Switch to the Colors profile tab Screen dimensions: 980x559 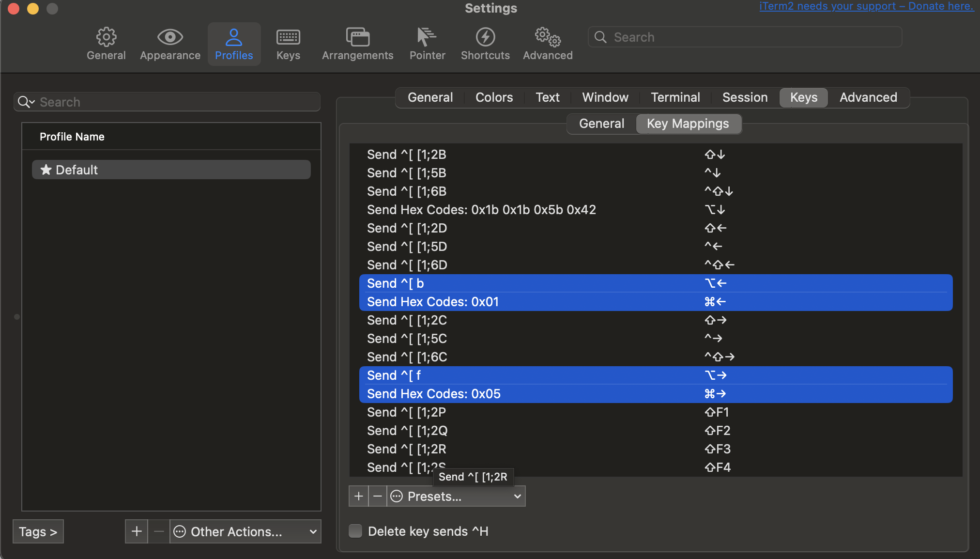pyautogui.click(x=494, y=97)
